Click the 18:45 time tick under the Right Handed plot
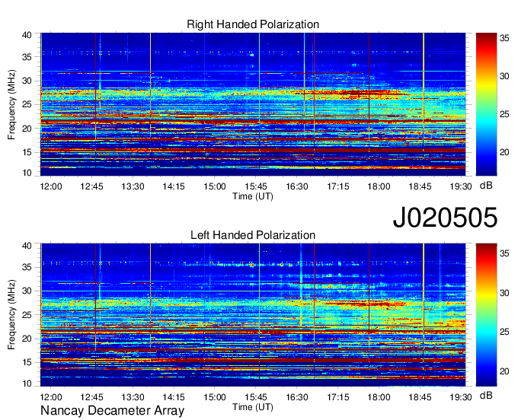Image resolution: width=518 pixels, height=420 pixels. pos(420,186)
